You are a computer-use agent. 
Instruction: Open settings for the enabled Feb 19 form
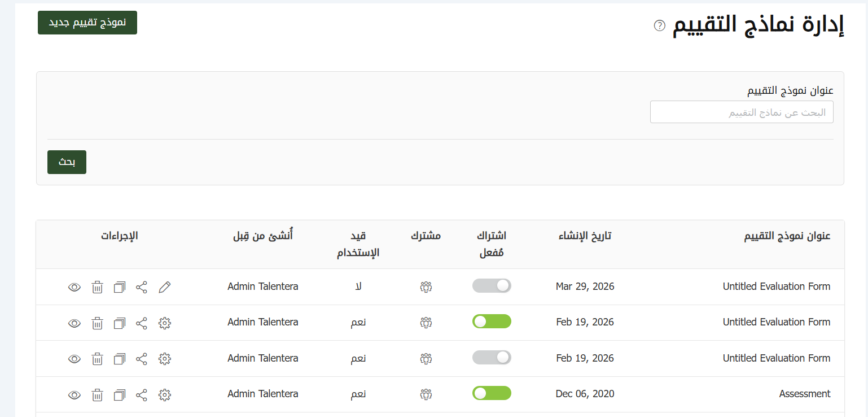pos(164,323)
